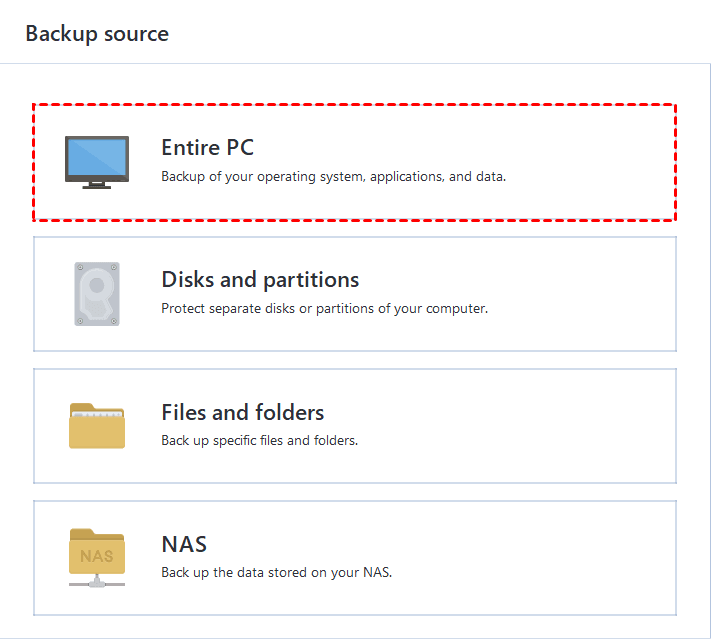Click the Entire PC monitor icon

[96, 162]
